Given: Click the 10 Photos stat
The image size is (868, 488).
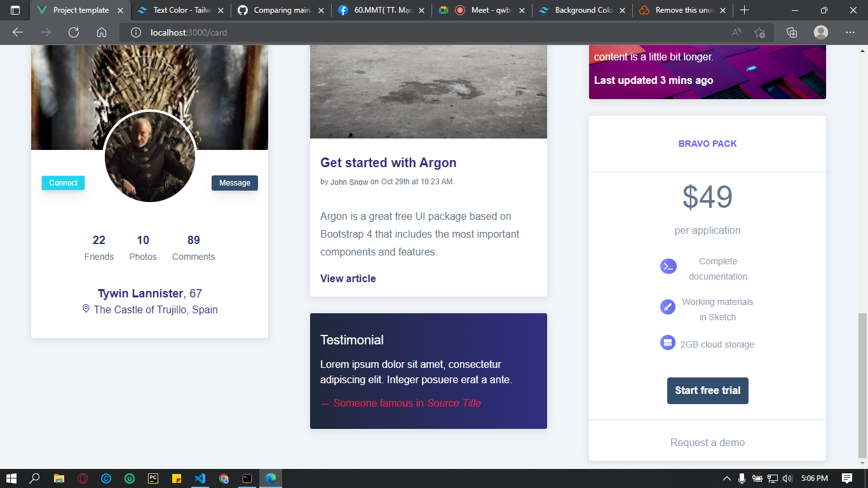Looking at the screenshot, I should pos(143,248).
